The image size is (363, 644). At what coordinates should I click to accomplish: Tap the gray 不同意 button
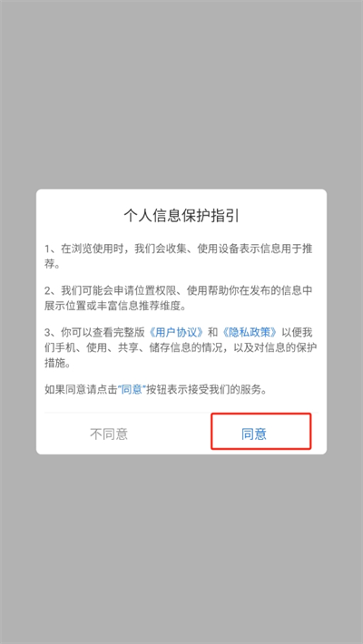pos(109,434)
